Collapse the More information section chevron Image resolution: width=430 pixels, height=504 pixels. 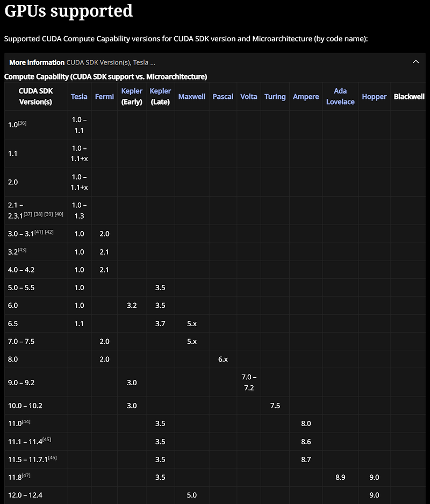[x=415, y=62]
